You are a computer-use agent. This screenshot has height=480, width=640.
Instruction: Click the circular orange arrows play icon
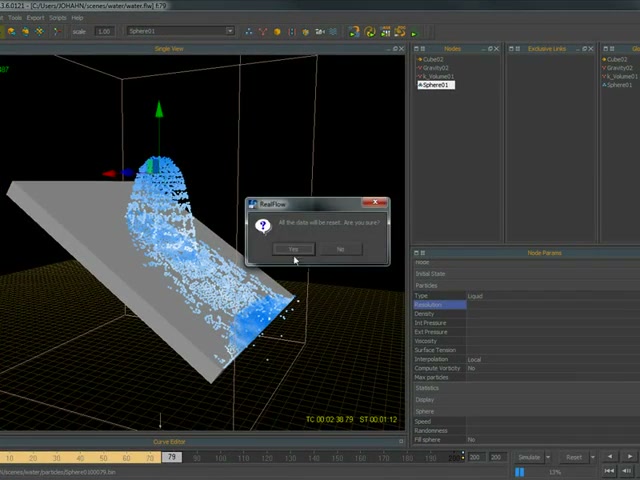370,31
